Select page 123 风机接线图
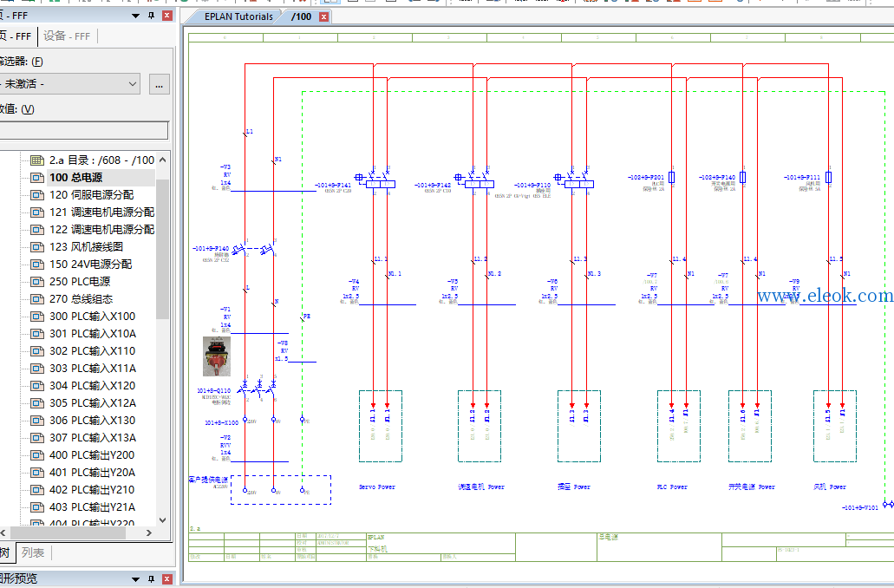This screenshot has height=588, width=894. point(86,247)
